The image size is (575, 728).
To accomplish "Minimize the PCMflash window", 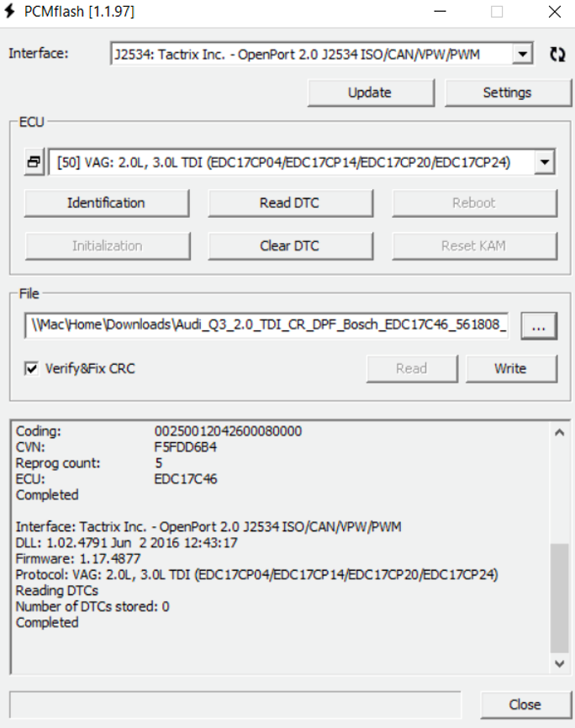I will pos(440,12).
